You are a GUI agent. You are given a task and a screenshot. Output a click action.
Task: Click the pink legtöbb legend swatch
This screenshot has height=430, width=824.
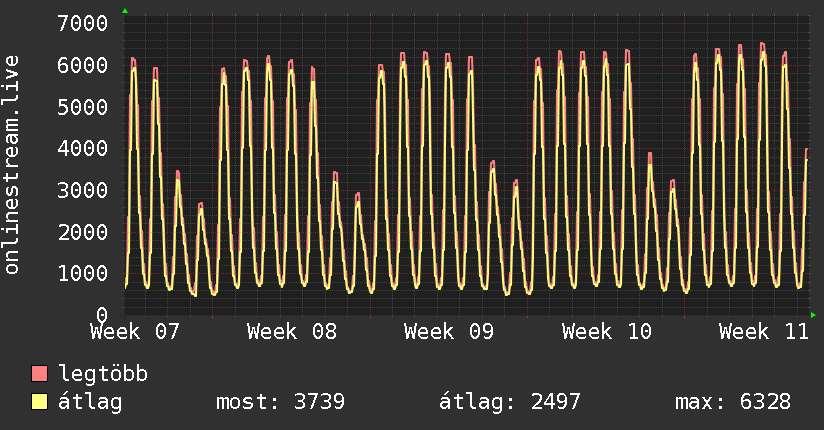pyautogui.click(x=39, y=373)
